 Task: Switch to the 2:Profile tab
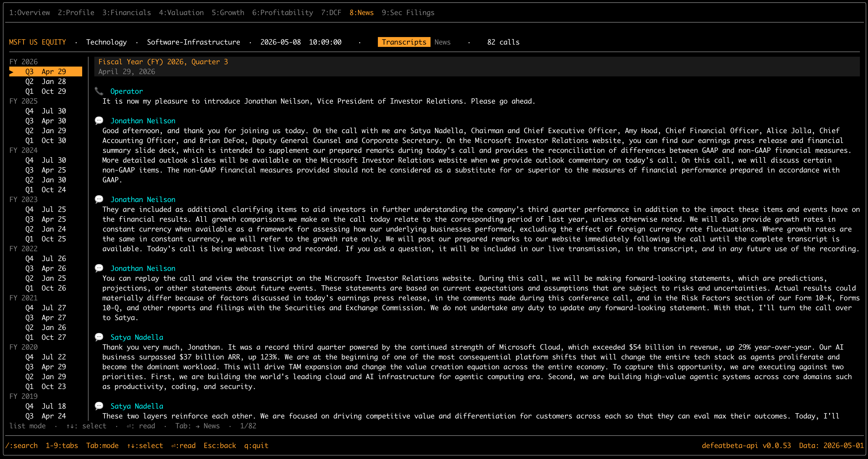tap(76, 12)
